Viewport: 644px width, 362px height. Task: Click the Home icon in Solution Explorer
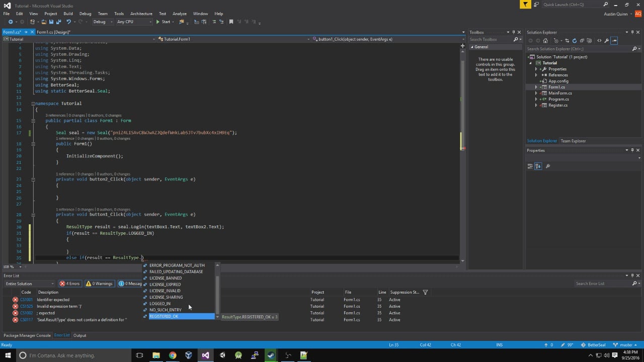click(x=545, y=41)
